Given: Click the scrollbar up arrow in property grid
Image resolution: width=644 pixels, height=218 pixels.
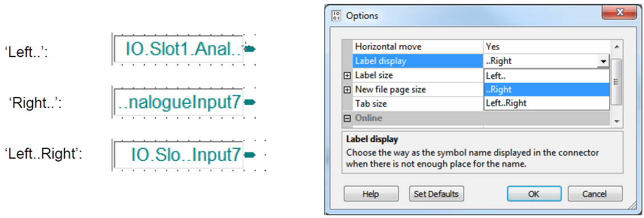Looking at the screenshot, I should (x=616, y=46).
